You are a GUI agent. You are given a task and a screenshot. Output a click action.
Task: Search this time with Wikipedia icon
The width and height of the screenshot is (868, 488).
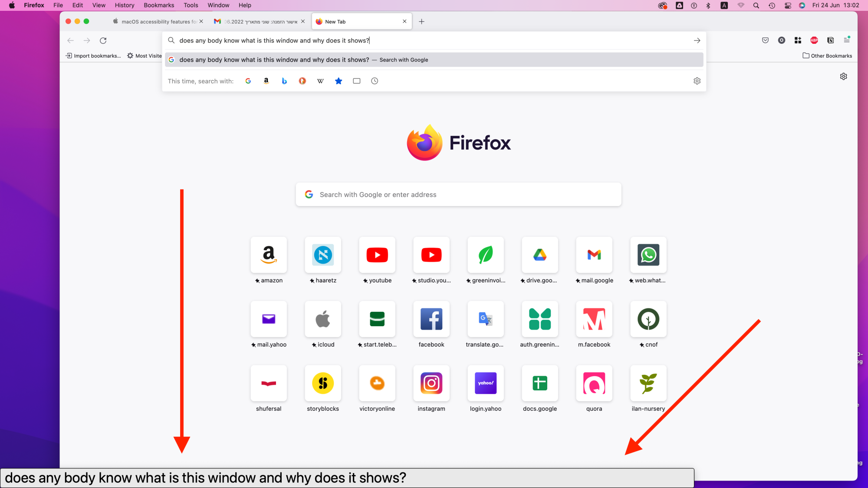(321, 81)
